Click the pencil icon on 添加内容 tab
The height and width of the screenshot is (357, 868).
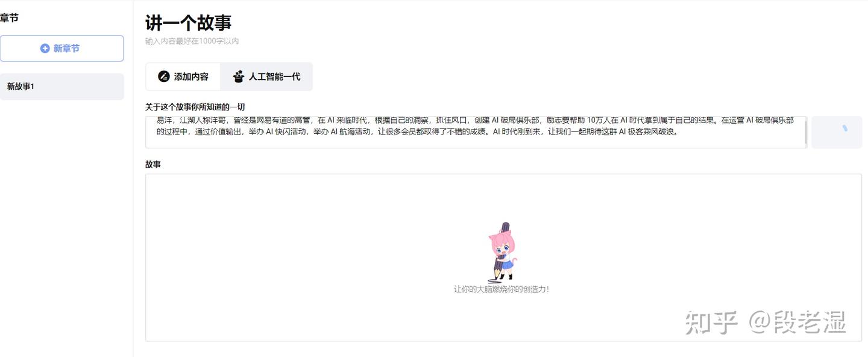(x=163, y=77)
